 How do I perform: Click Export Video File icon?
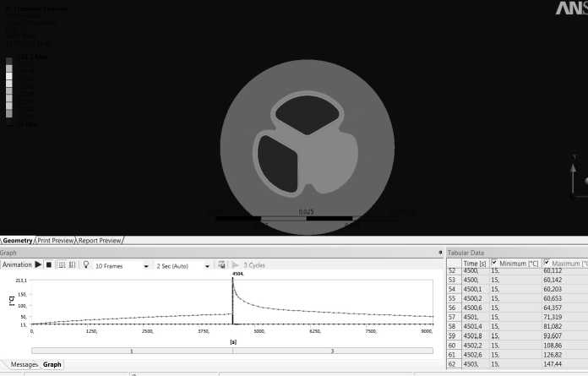pos(221,265)
